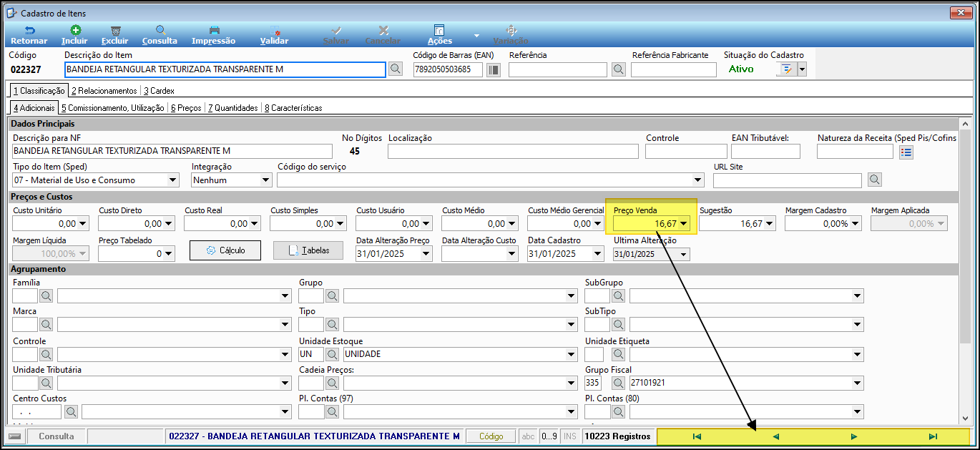
Task: Go to the next record
Action: 854,436
